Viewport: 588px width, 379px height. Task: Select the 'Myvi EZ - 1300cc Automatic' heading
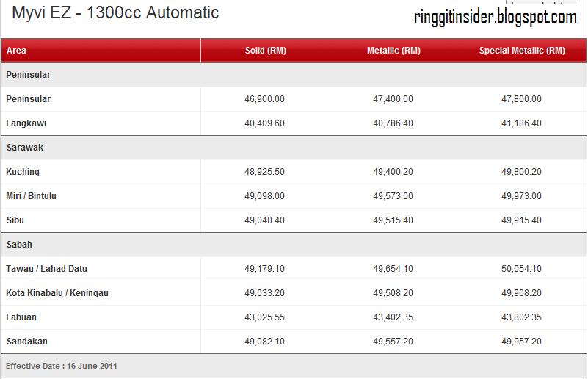click(x=115, y=12)
